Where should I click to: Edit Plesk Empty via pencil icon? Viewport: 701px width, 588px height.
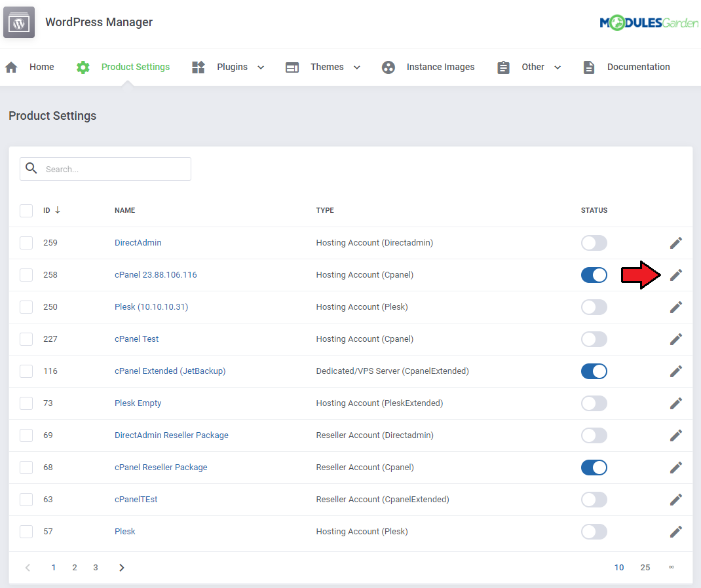676,403
